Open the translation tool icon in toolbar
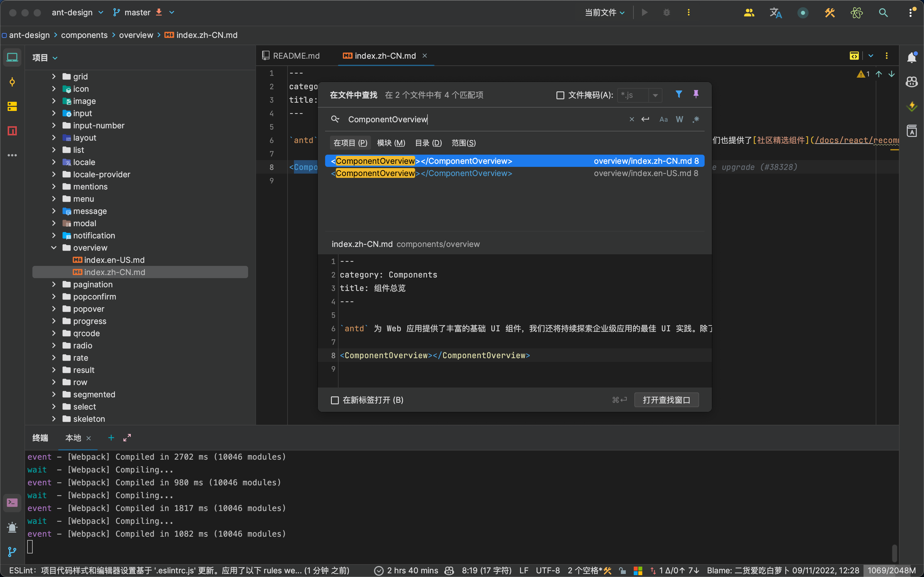 click(x=776, y=12)
